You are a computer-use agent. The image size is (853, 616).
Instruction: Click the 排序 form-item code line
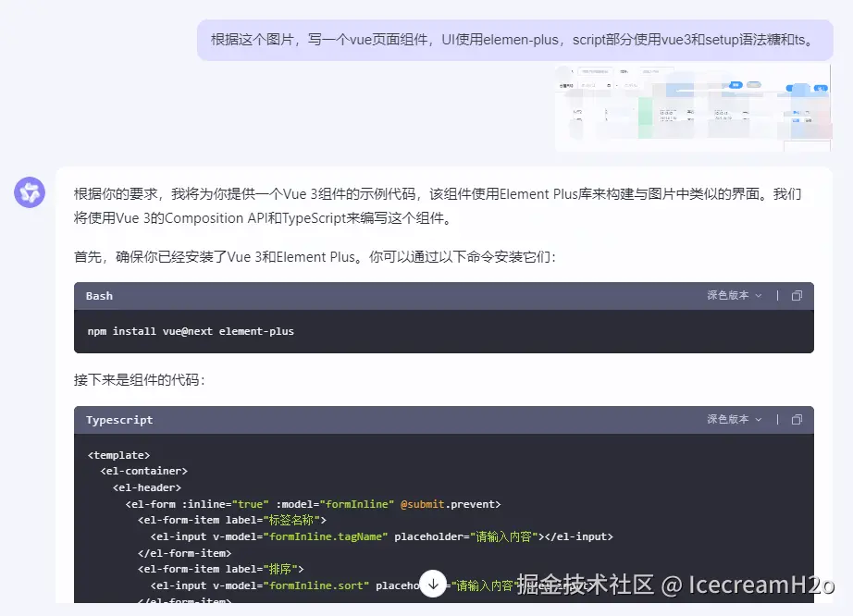(x=220, y=569)
